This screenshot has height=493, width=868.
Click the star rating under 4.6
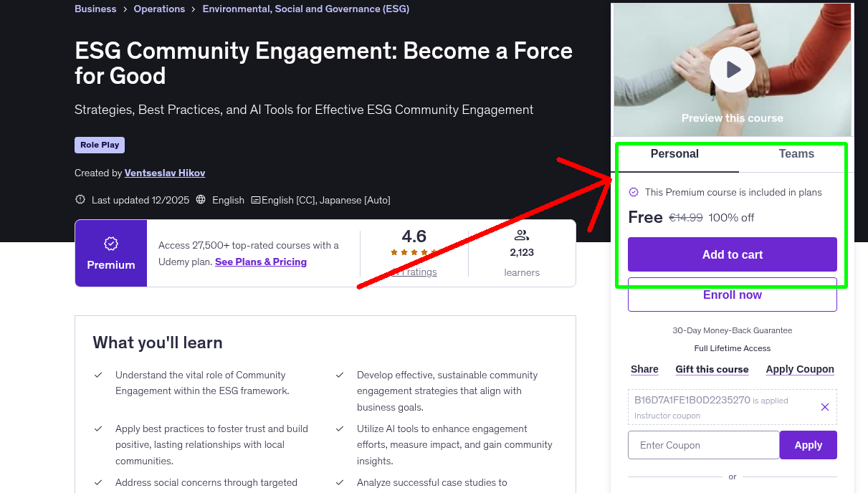point(414,252)
